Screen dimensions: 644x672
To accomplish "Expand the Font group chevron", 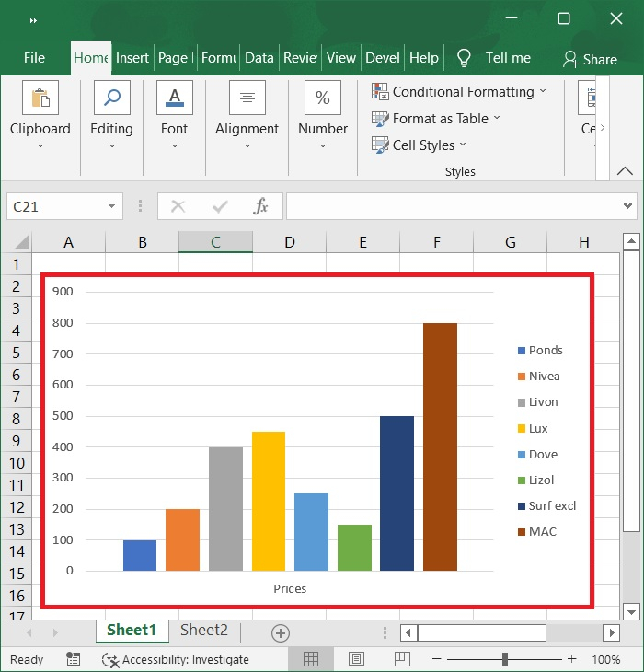I will pyautogui.click(x=175, y=146).
